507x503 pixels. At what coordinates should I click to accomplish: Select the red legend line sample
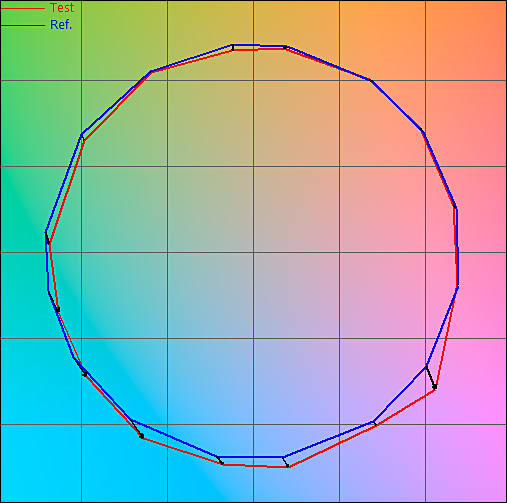point(23,8)
